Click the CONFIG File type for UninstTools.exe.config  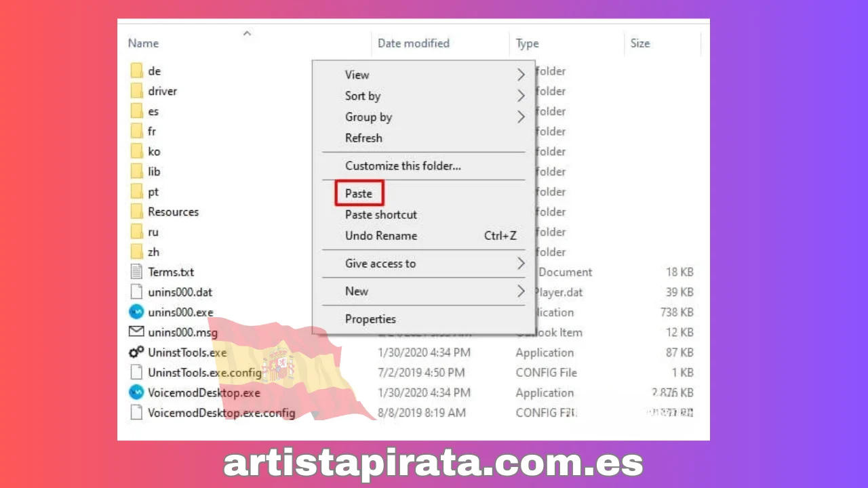[x=547, y=373]
